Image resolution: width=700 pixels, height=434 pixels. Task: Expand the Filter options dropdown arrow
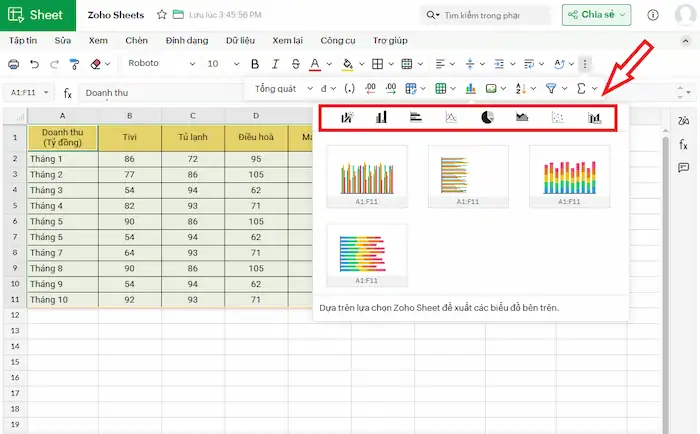[x=564, y=88]
